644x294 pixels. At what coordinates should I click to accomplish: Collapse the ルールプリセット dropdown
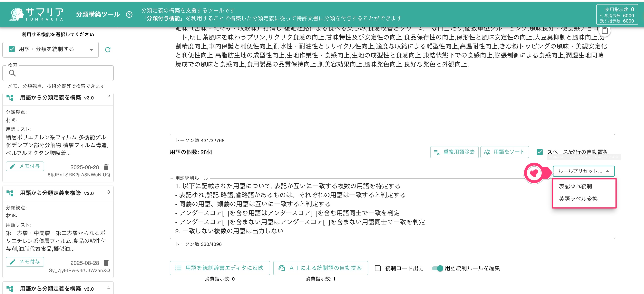tap(583, 171)
